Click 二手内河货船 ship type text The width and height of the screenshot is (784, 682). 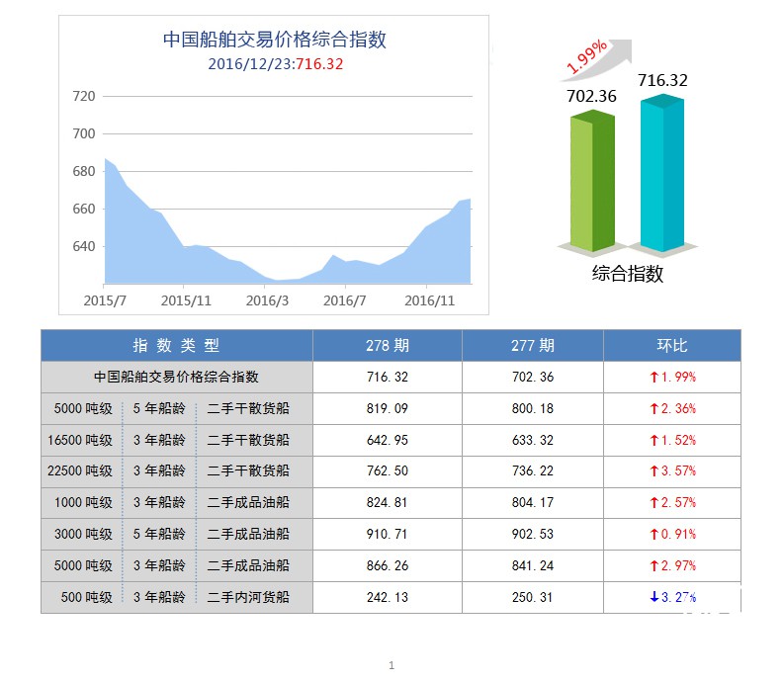point(248,597)
